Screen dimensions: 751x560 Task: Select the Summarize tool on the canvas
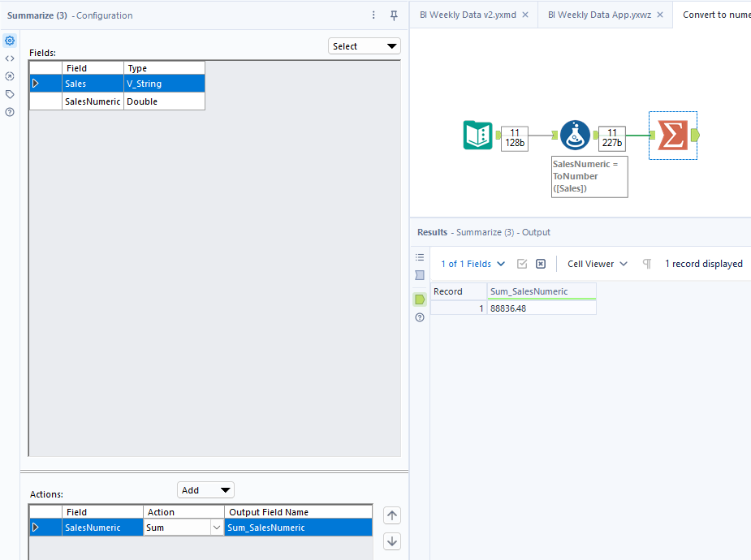point(673,136)
